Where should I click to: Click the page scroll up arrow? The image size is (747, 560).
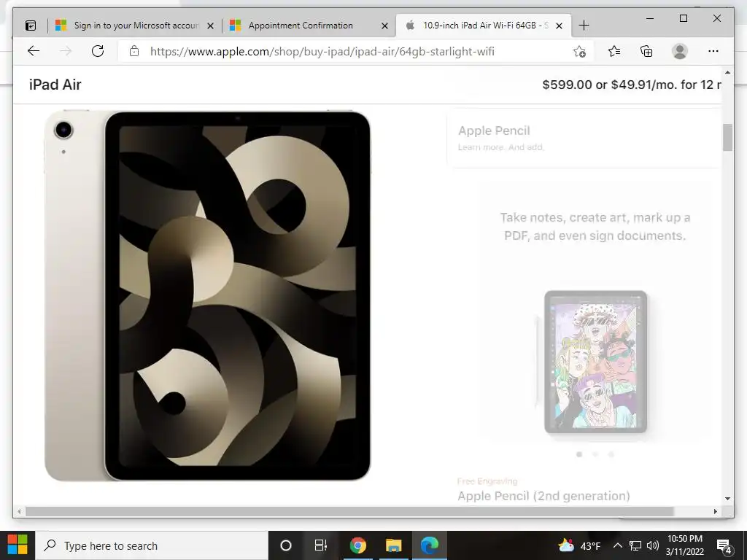pos(727,72)
